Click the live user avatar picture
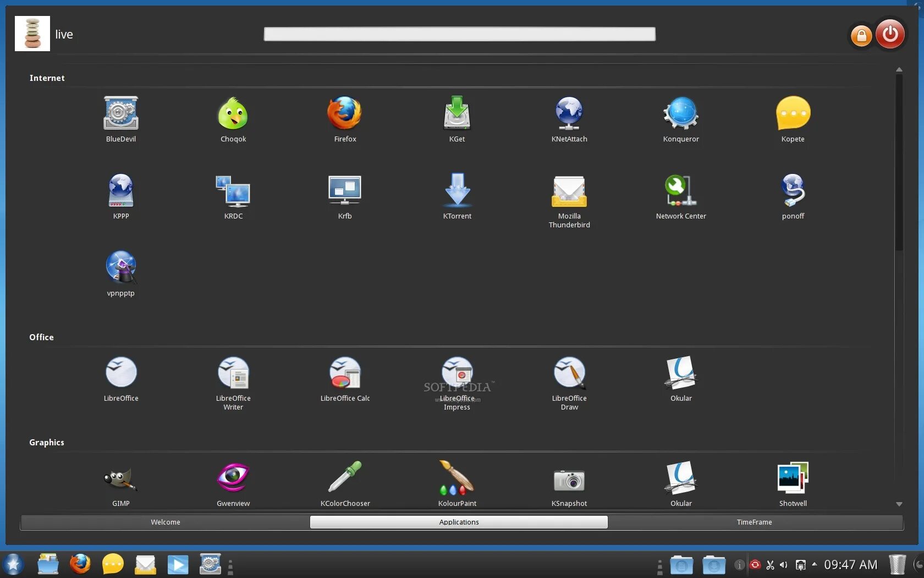This screenshot has height=578, width=924. pyautogui.click(x=32, y=34)
